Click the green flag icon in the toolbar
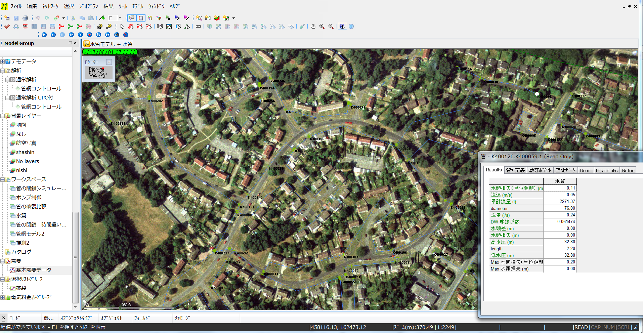The height and width of the screenshot is (333, 644). 102,18
